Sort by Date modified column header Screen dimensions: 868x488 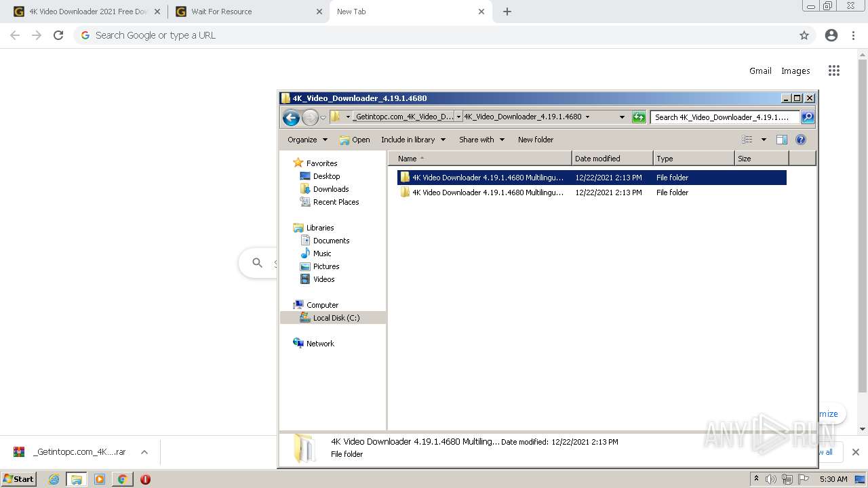(612, 159)
